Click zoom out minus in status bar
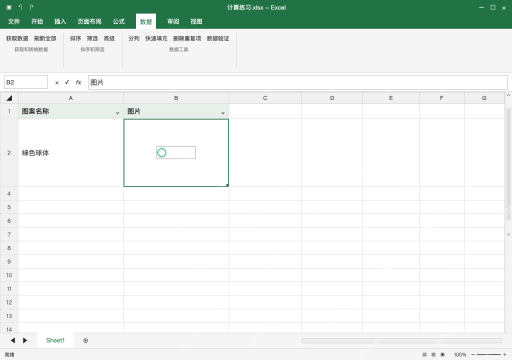The width and height of the screenshot is (512, 360). click(x=473, y=355)
